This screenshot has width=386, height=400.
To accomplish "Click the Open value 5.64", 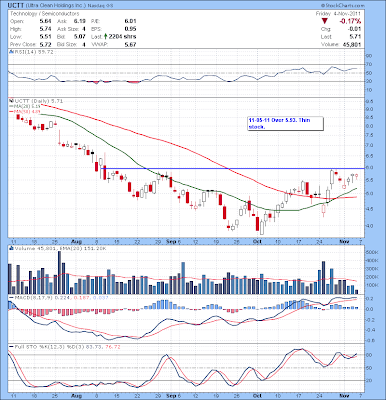I will pyautogui.click(x=45, y=21).
